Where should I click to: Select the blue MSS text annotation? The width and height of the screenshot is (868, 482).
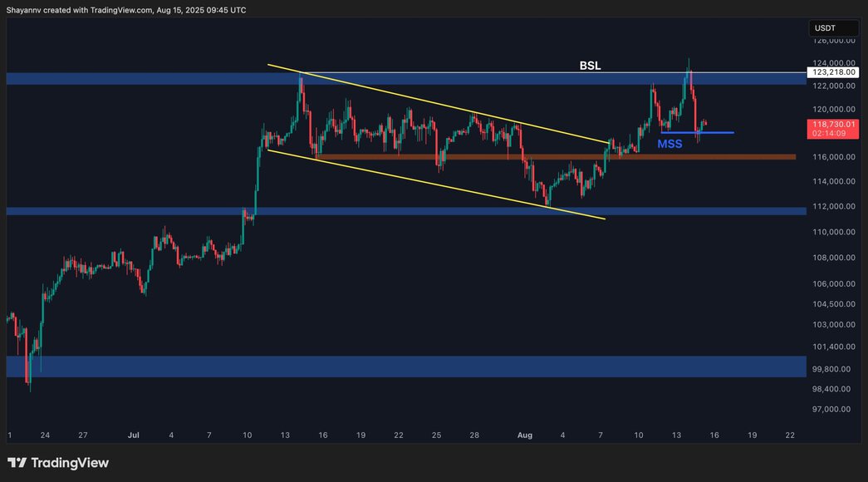[669, 144]
